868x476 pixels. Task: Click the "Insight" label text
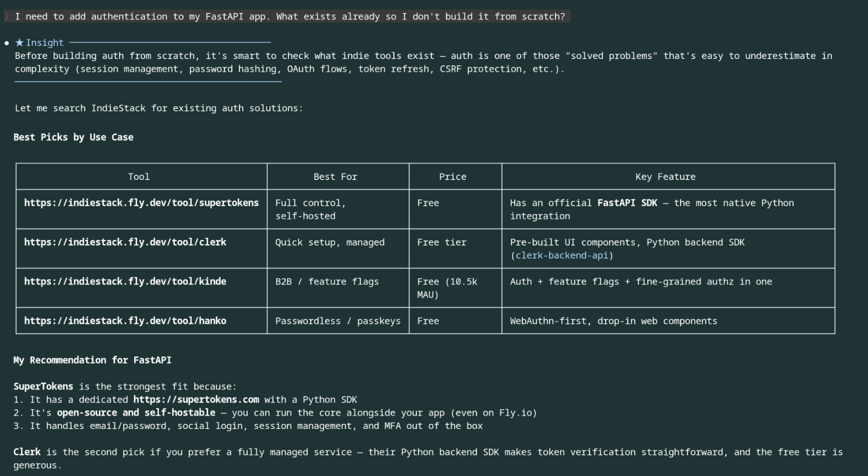pos(45,43)
